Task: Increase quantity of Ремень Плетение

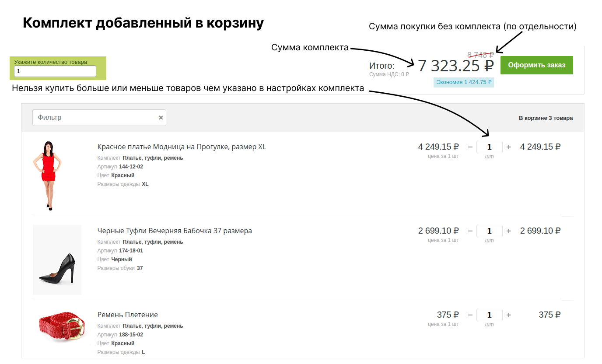Action: coord(509,315)
